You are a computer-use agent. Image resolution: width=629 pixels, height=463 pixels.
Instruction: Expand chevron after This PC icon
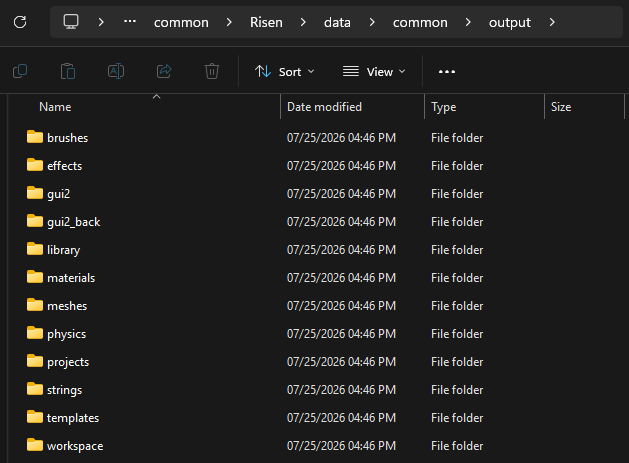(101, 22)
